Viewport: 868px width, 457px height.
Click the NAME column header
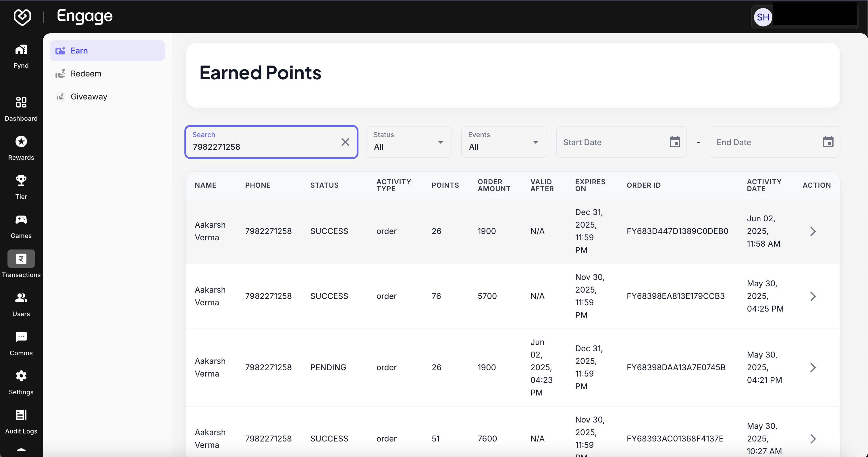(206, 185)
